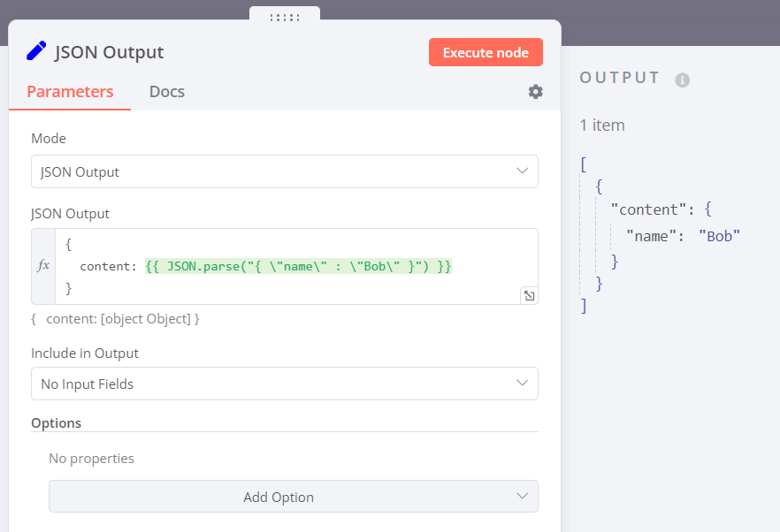Click the "Bob" value in output
The image size is (780, 532).
(719, 236)
